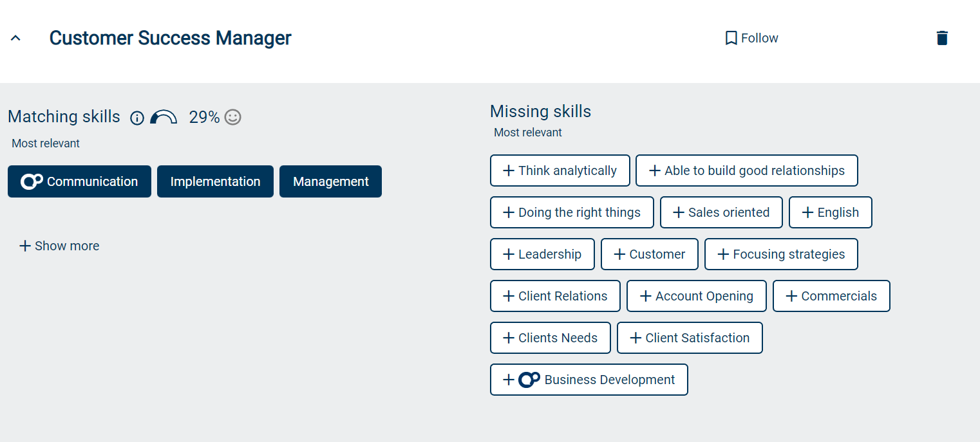Add the English missing skill
Viewport: 980px width, 442px height.
point(830,212)
